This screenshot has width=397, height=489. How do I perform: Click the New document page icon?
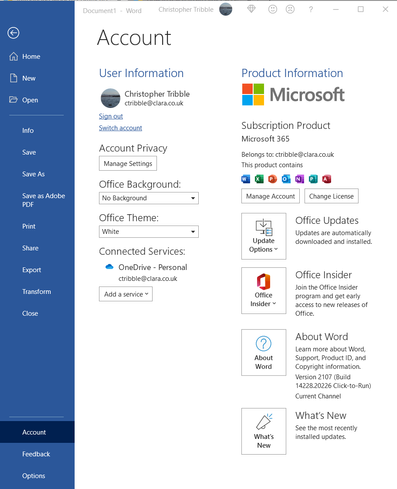click(13, 78)
